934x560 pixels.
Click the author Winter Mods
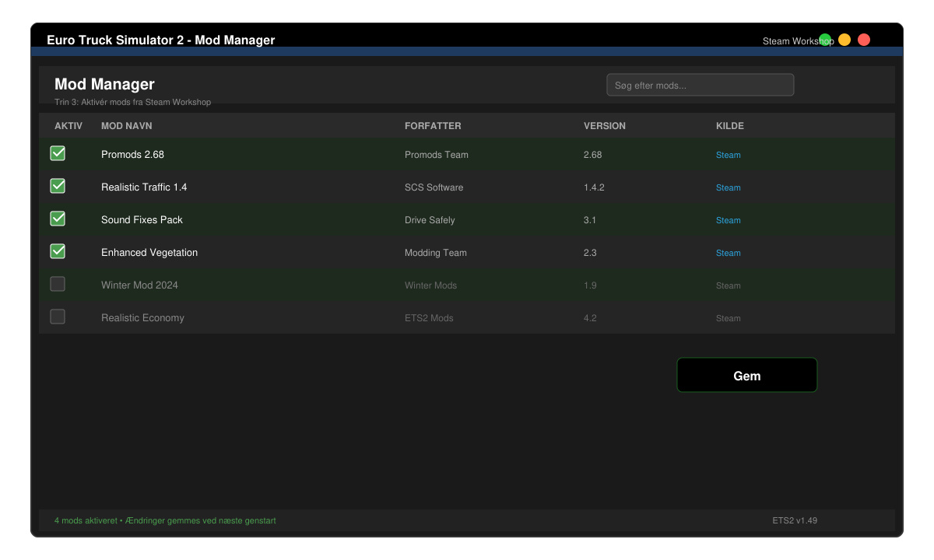[x=430, y=285]
